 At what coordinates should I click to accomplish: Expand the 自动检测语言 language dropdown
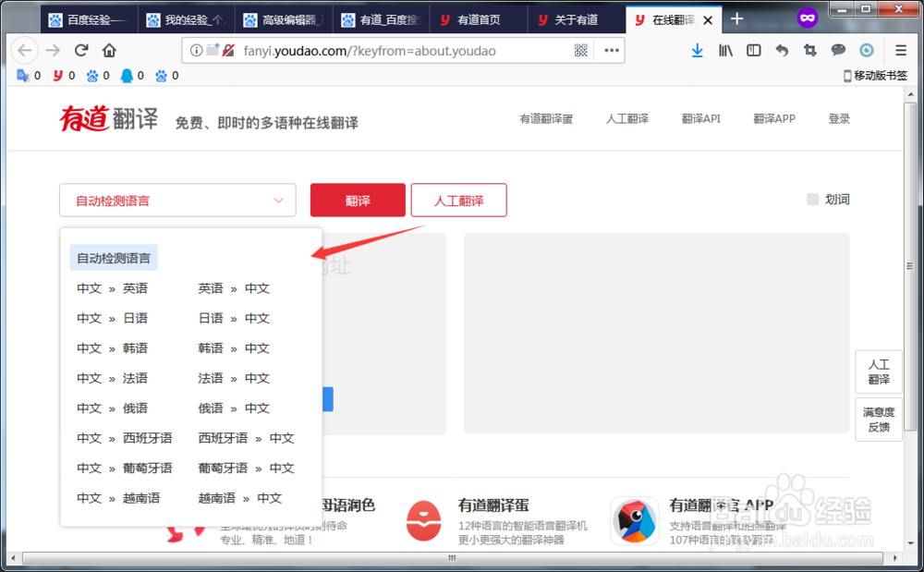click(177, 201)
